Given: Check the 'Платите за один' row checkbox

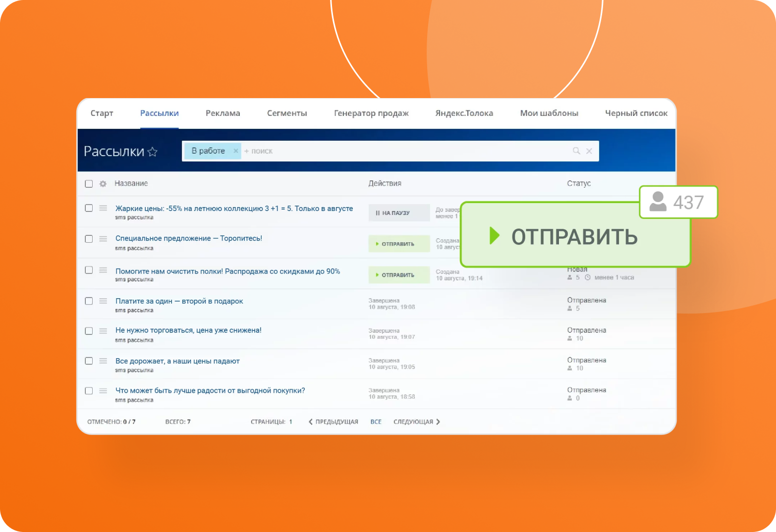Looking at the screenshot, I should click(89, 301).
